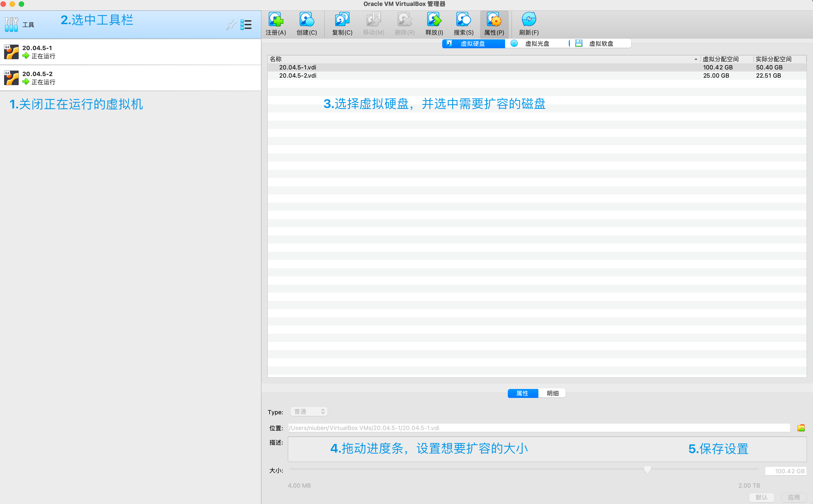Viewport: 813px width, 504px height.
Task: Open the Type 普通 dropdown
Action: click(x=309, y=411)
